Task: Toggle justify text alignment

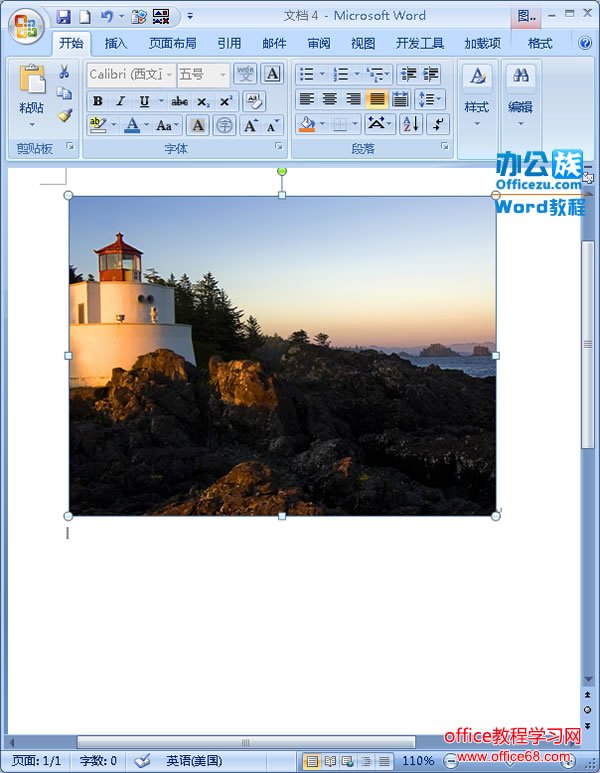Action: [x=376, y=99]
